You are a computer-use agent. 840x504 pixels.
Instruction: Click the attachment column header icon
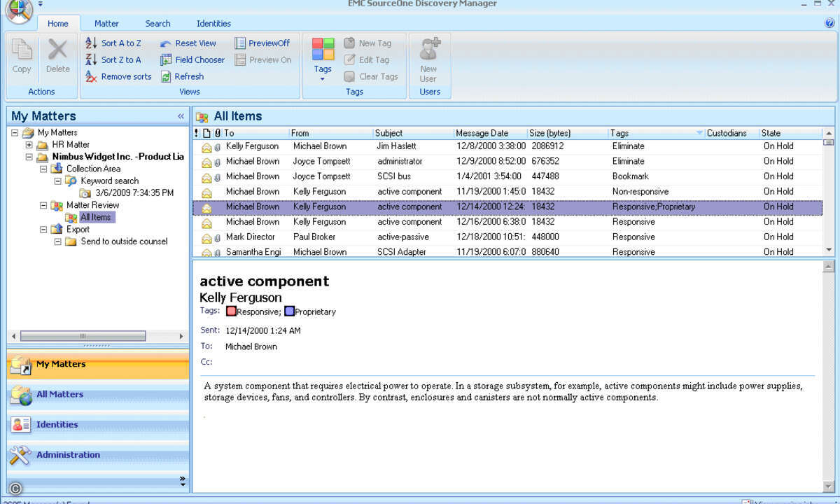217,133
